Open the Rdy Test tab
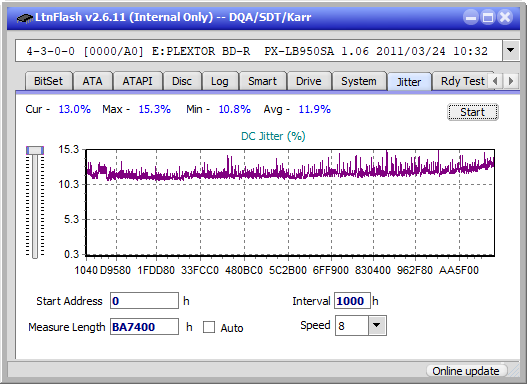 point(462,81)
